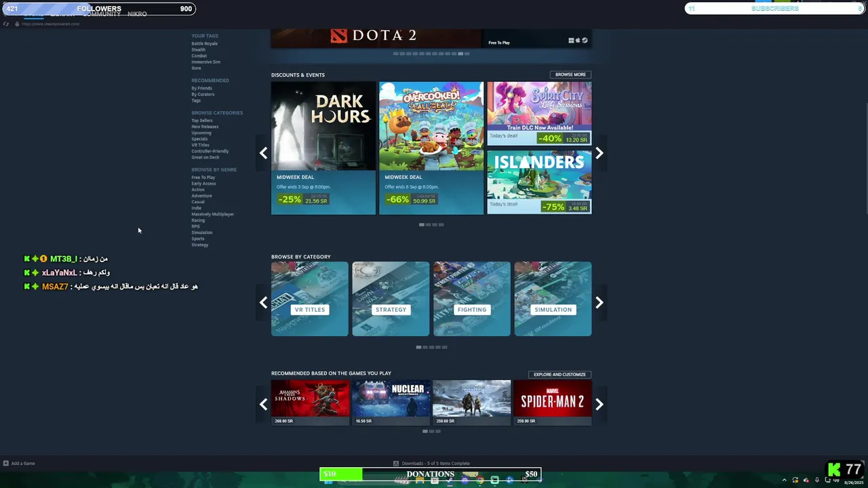This screenshot has height=488, width=868.
Task: Open New Releases category
Action: coord(205,127)
